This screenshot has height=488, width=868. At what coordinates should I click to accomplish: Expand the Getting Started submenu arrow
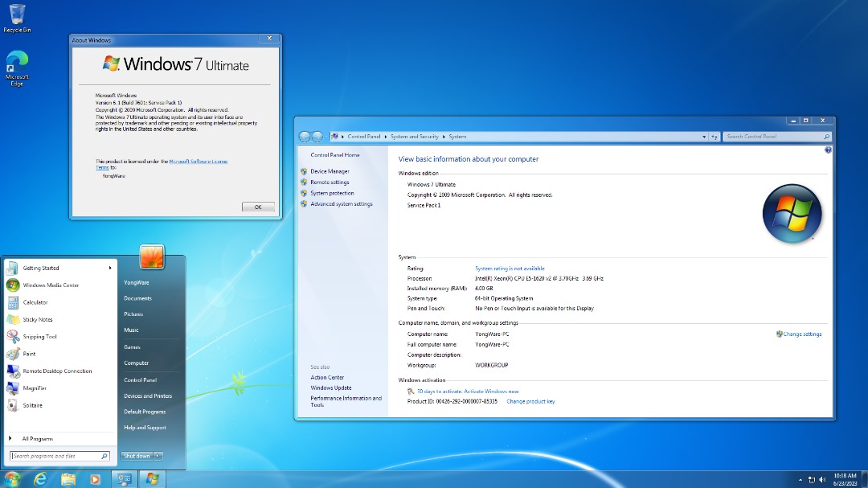pyautogui.click(x=110, y=268)
